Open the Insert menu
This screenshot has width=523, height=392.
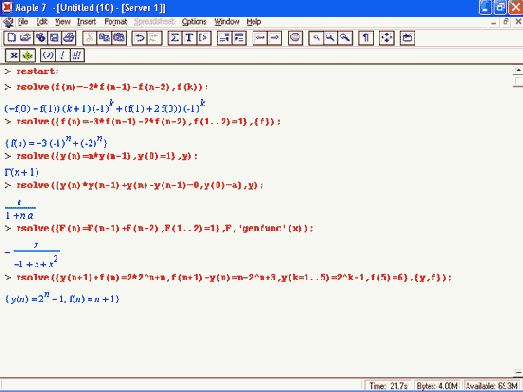[86, 22]
